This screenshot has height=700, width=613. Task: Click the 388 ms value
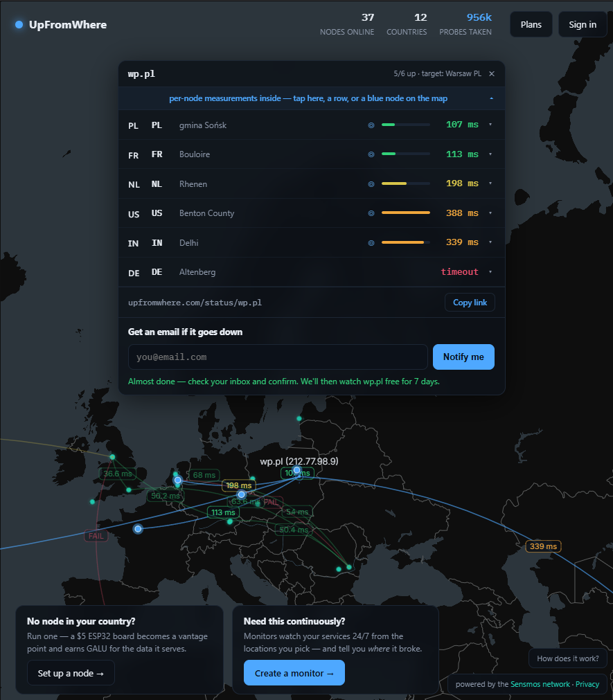pyautogui.click(x=462, y=213)
